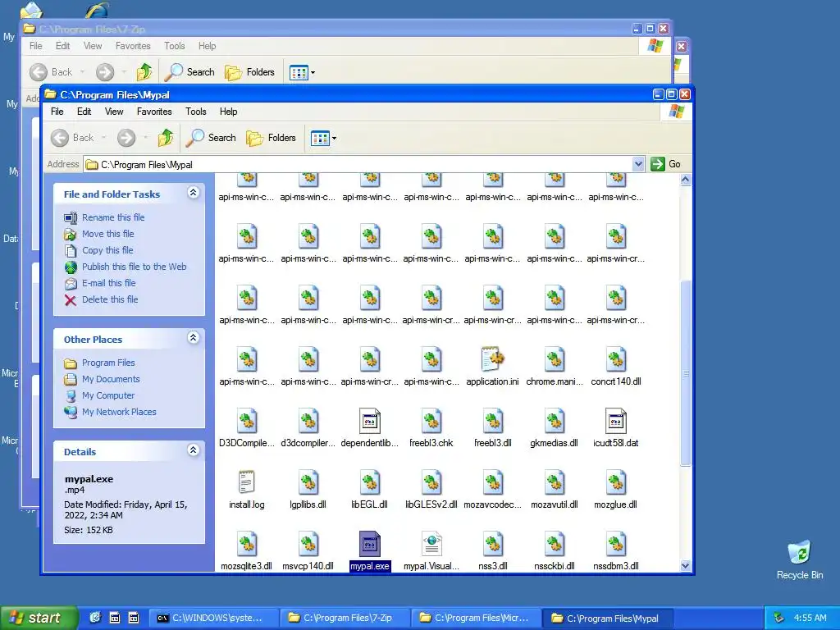This screenshot has width=840, height=630.
Task: Collapse the Other Places panel
Action: (194, 337)
